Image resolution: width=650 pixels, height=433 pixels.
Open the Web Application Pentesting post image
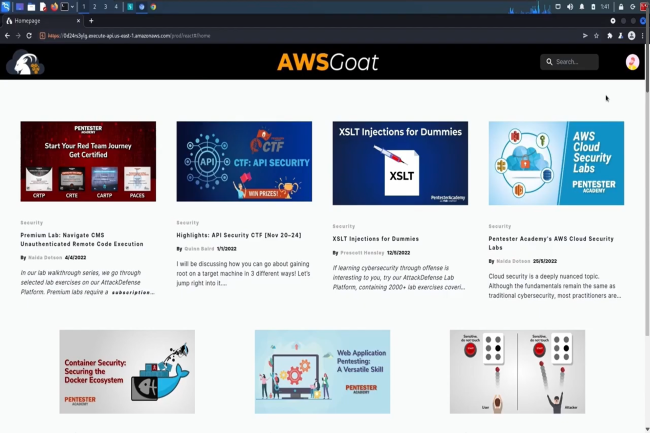tap(322, 372)
